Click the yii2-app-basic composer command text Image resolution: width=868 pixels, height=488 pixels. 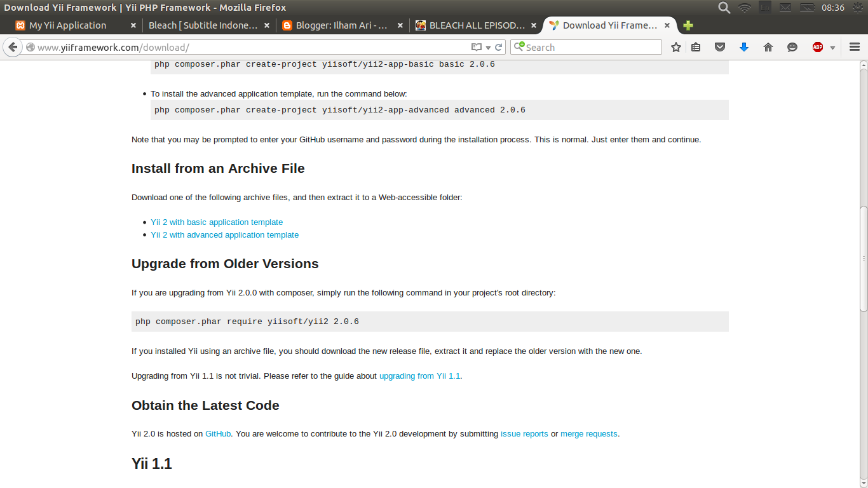[325, 64]
